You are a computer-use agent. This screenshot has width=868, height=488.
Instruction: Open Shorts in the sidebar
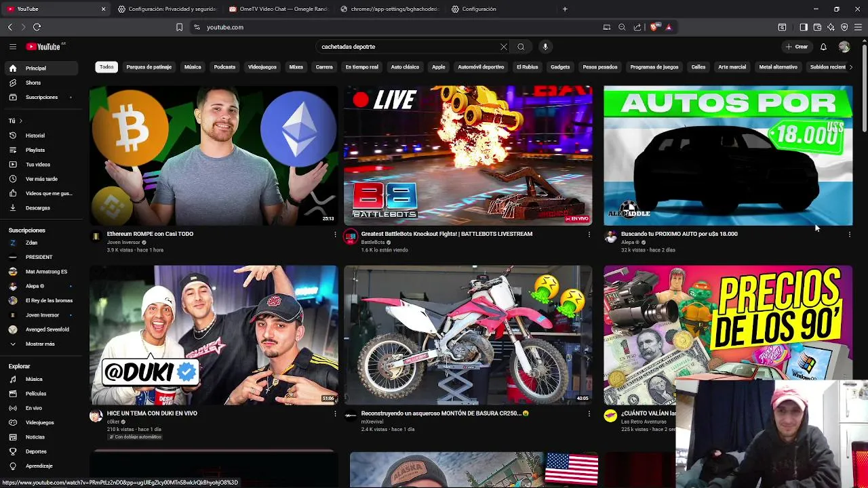41,83
